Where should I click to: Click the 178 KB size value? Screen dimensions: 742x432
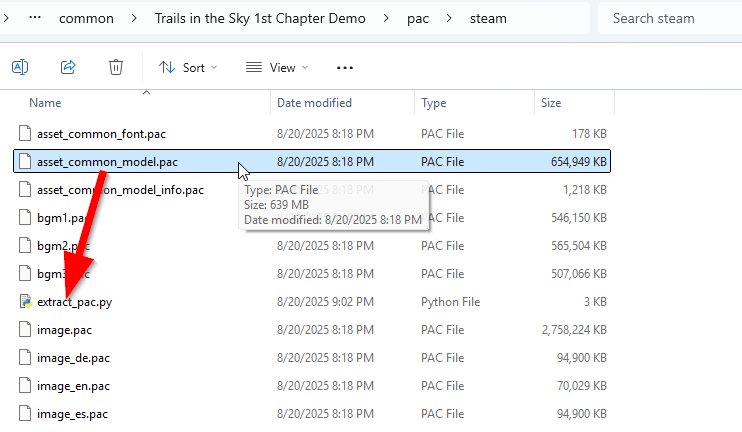pos(589,134)
